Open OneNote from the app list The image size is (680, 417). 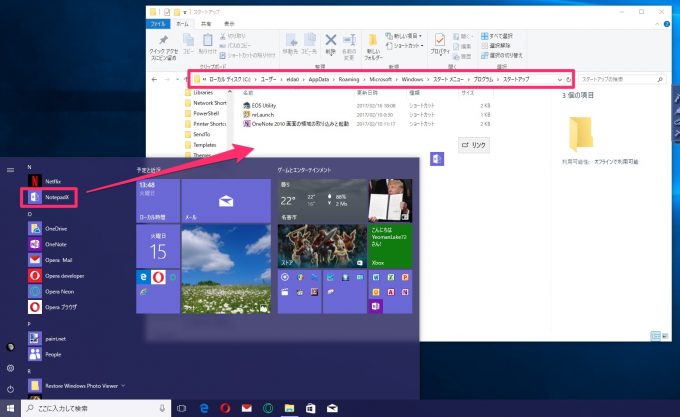[x=48, y=244]
